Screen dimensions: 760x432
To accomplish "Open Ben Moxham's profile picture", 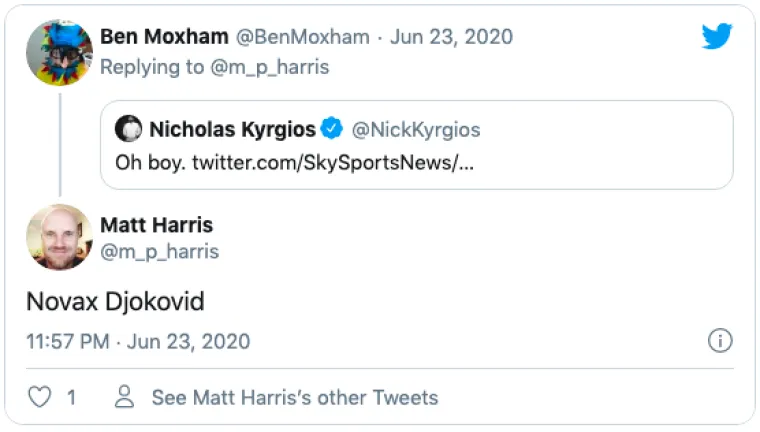I will (59, 52).
